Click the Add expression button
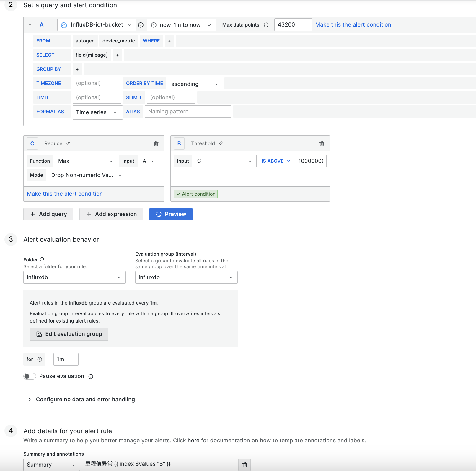Image resolution: width=476 pixels, height=471 pixels. pos(111,214)
